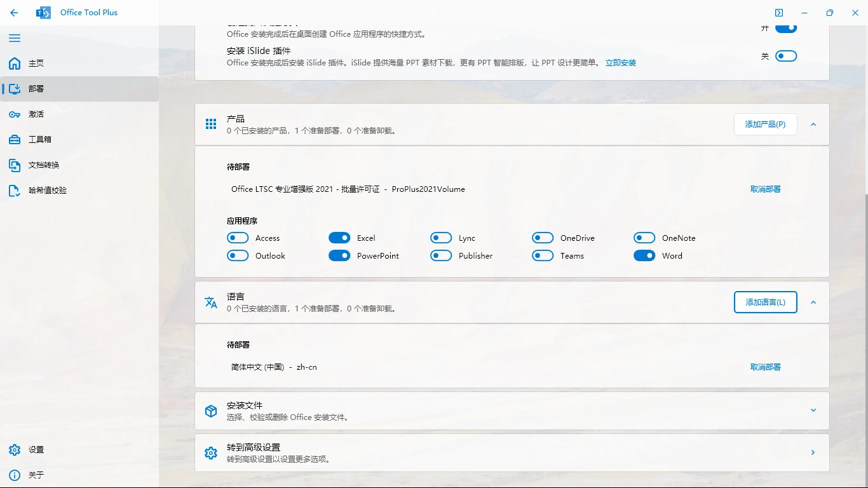Click the key icon beside 激活
This screenshot has height=488, width=868.
(15, 114)
